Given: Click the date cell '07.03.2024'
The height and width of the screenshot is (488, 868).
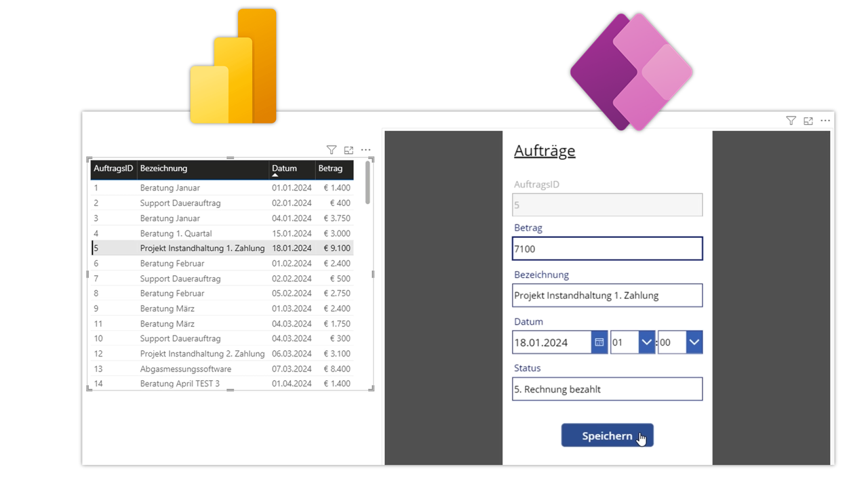Looking at the screenshot, I should (x=292, y=369).
